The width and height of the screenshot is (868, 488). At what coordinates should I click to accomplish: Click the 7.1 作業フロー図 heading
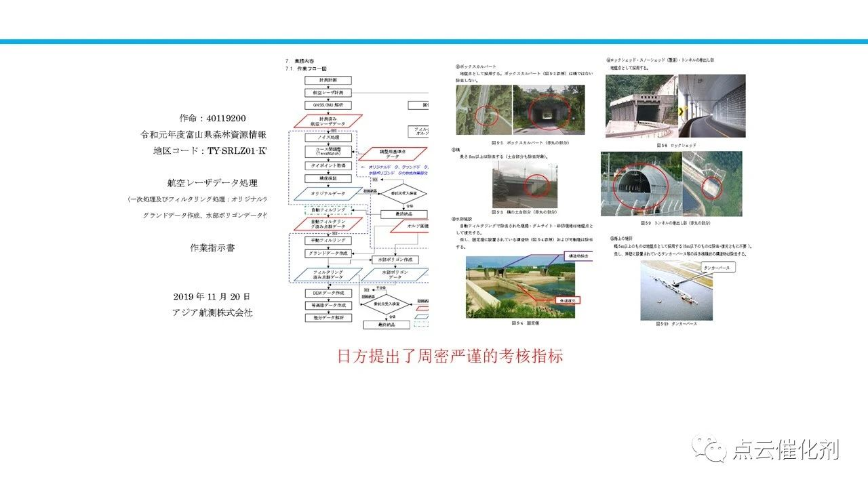pos(307,68)
